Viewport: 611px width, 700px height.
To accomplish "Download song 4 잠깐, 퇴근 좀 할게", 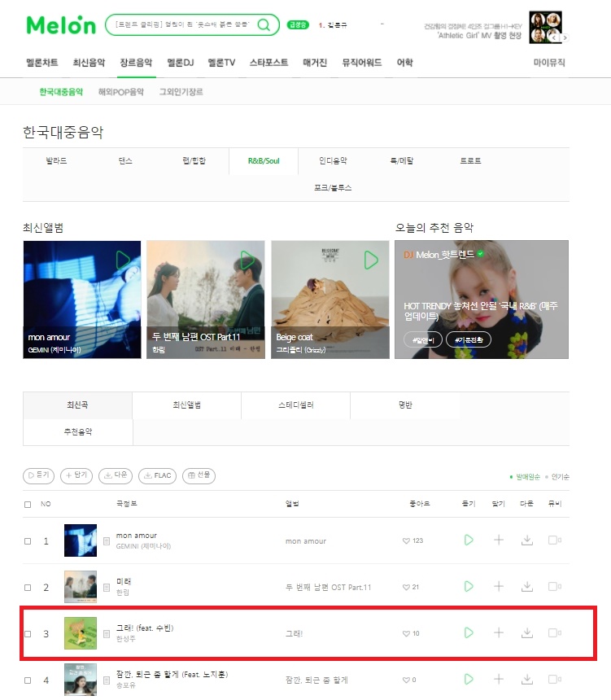I will (527, 679).
